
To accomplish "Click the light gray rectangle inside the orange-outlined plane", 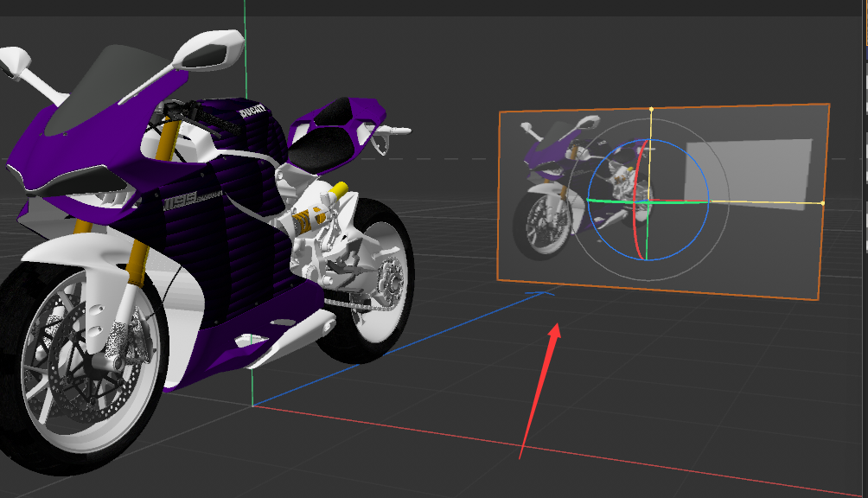I will 749,175.
